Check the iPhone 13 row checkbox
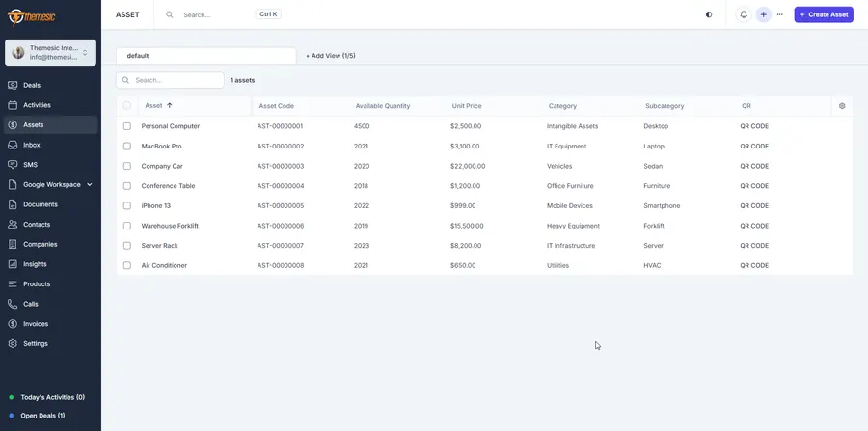 click(127, 205)
